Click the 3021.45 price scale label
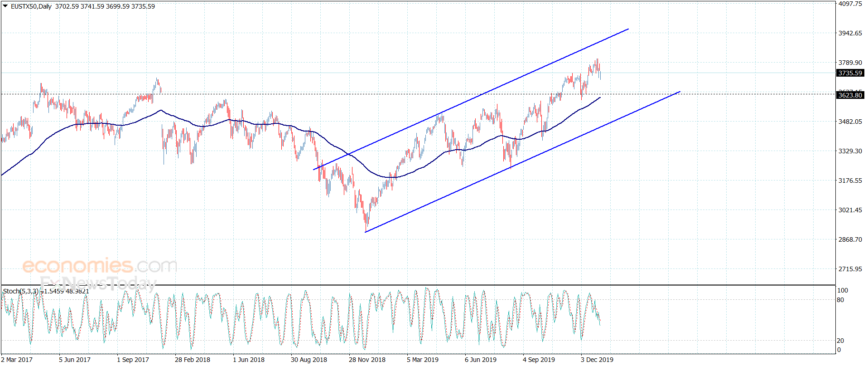868x366 pixels. coord(850,210)
